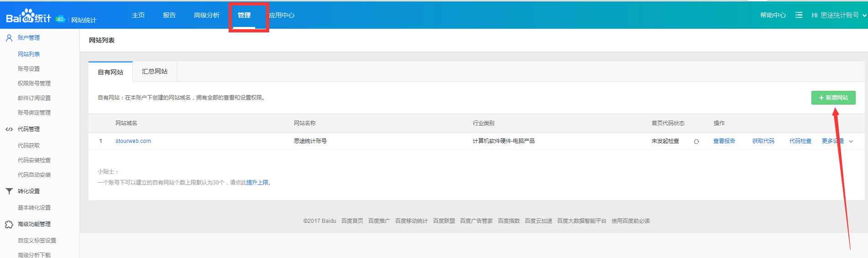Screen dimensions: 868x258
Task: Click the conversion settings funnel icon
Action: (9, 191)
